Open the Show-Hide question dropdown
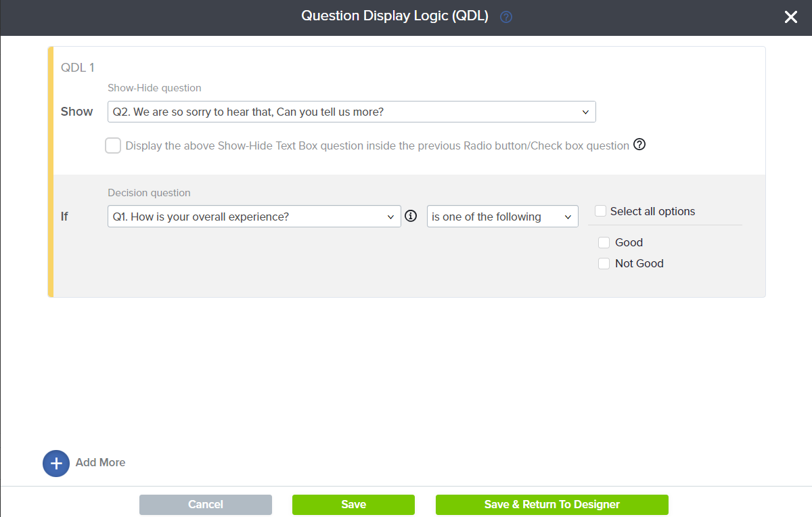Screen dimensions: 812x517 [x=351, y=112]
